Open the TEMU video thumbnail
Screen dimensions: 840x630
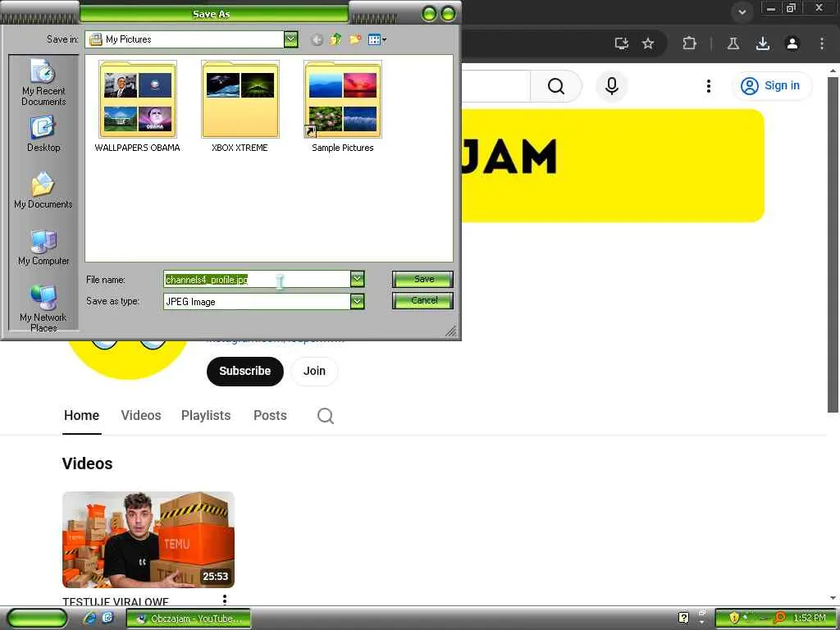[x=148, y=540]
